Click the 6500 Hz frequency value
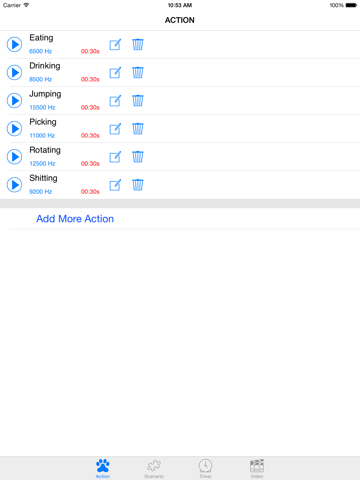Viewport: 360px width, 480px height. coord(40,51)
